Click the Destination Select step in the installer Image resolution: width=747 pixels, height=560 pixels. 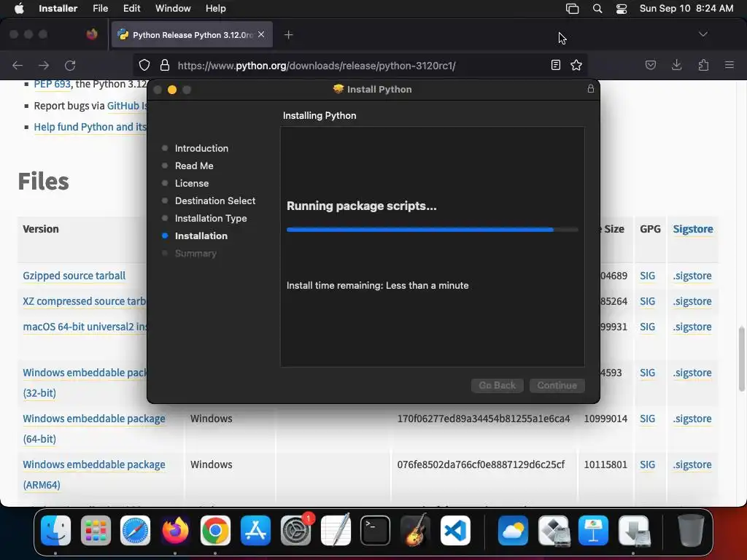[215, 201]
